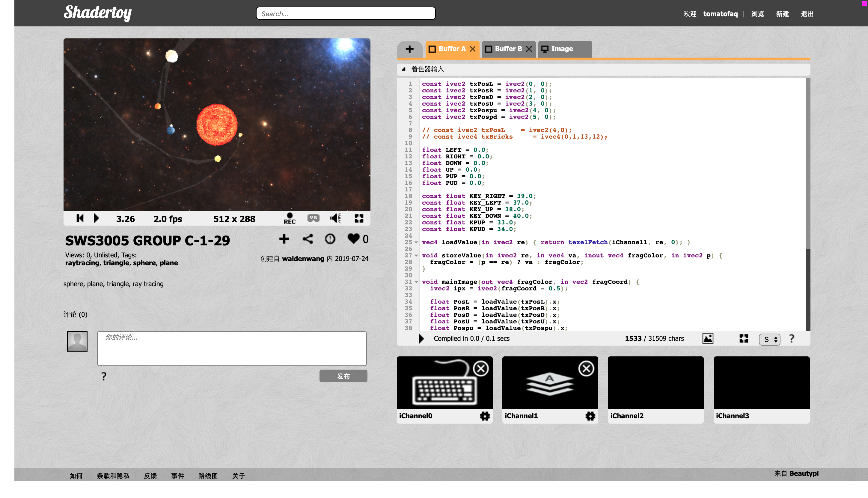The image size is (868, 498).
Task: Rewind shader to start
Action: pyautogui.click(x=80, y=218)
